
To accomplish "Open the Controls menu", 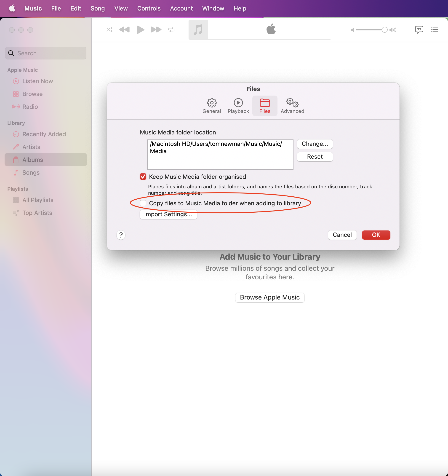I will pyautogui.click(x=149, y=8).
